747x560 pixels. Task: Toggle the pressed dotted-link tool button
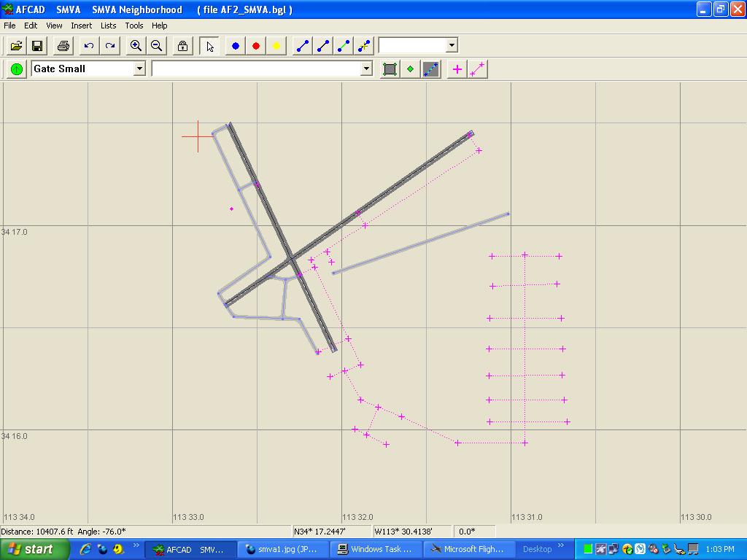[x=431, y=69]
